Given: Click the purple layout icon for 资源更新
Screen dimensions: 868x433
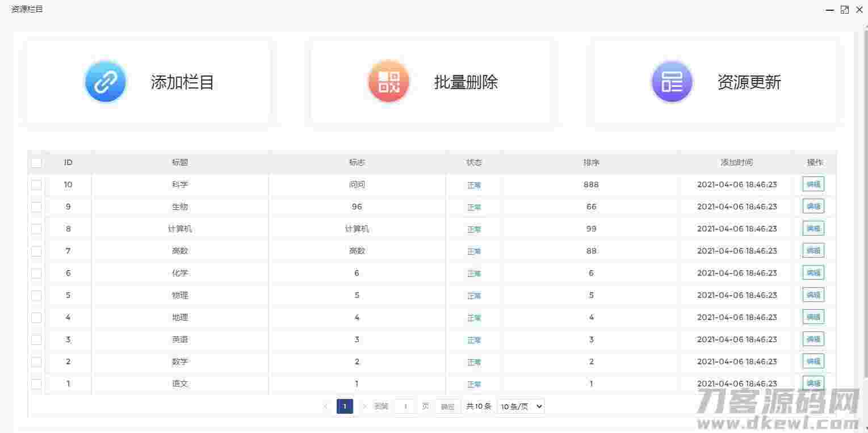Looking at the screenshot, I should [672, 82].
